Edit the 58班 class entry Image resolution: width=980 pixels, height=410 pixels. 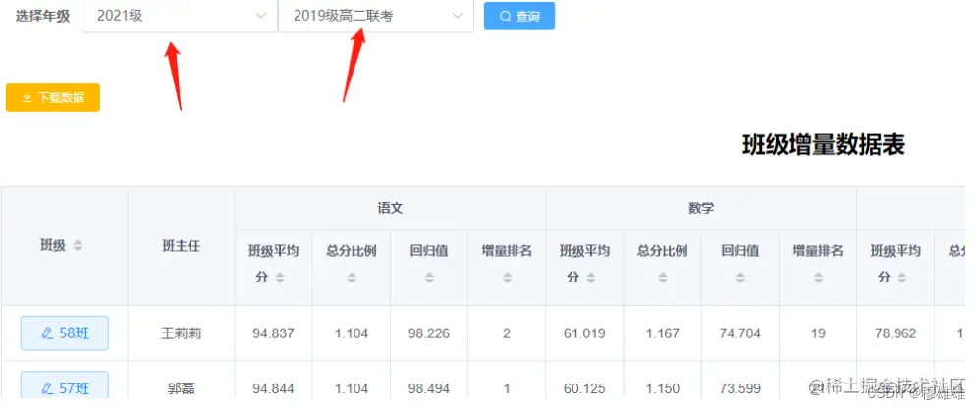tap(65, 333)
